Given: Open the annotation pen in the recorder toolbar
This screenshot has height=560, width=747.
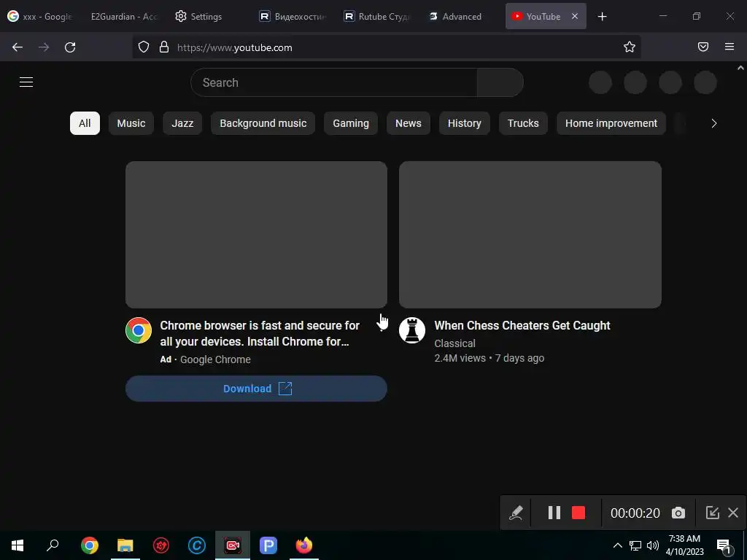Looking at the screenshot, I should pos(516,513).
